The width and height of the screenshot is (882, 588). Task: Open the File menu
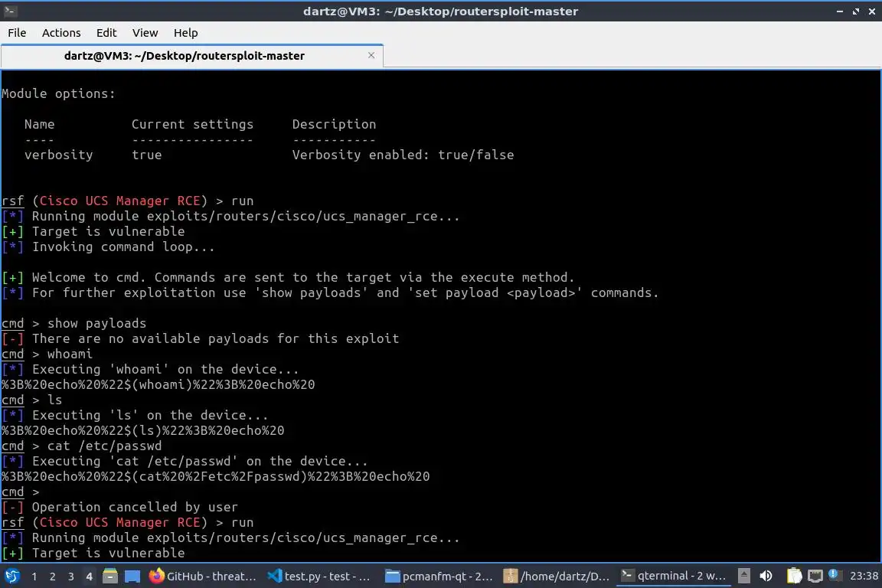point(17,33)
